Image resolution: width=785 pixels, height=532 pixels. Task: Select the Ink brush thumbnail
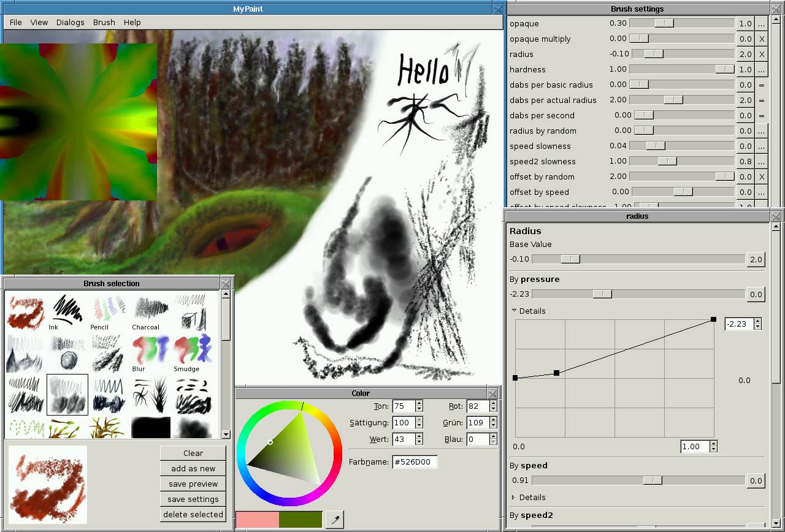pyautogui.click(x=67, y=310)
